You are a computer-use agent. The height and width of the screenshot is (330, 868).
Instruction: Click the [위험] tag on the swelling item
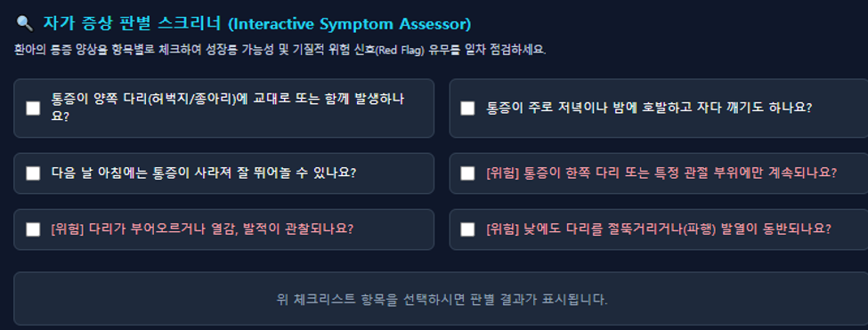[x=67, y=229]
